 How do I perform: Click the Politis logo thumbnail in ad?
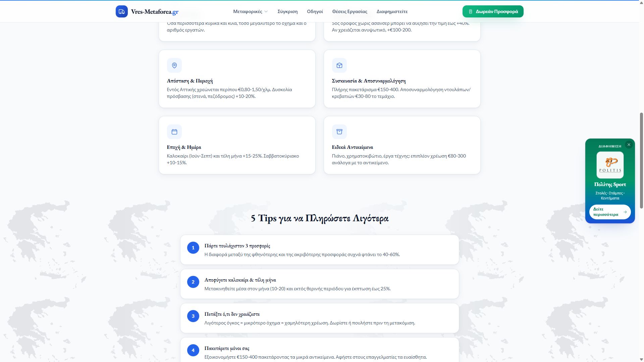tap(610, 165)
